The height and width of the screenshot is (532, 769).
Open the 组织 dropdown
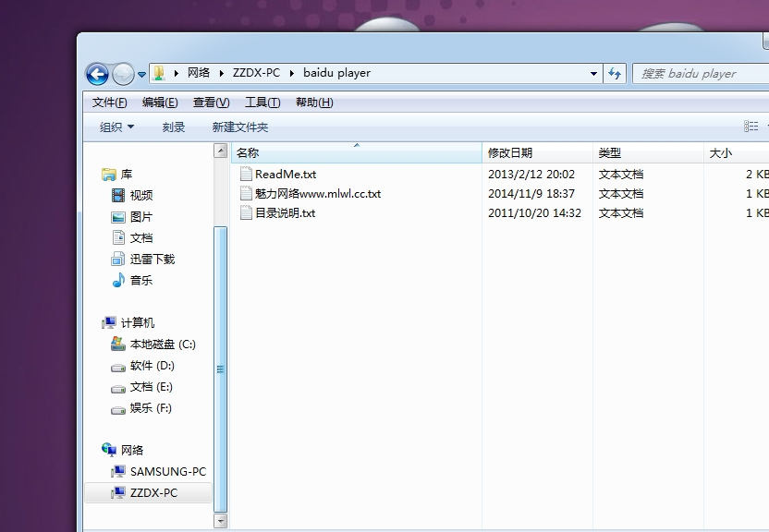click(x=116, y=127)
